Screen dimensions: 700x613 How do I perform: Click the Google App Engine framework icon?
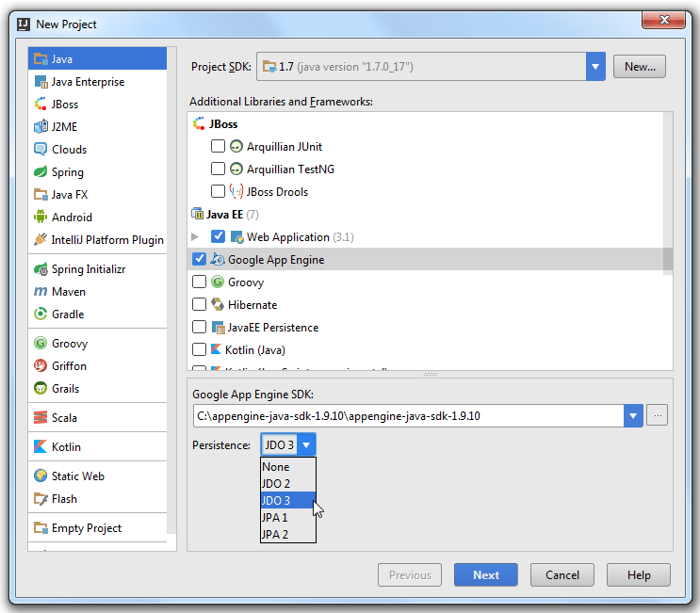click(x=218, y=259)
